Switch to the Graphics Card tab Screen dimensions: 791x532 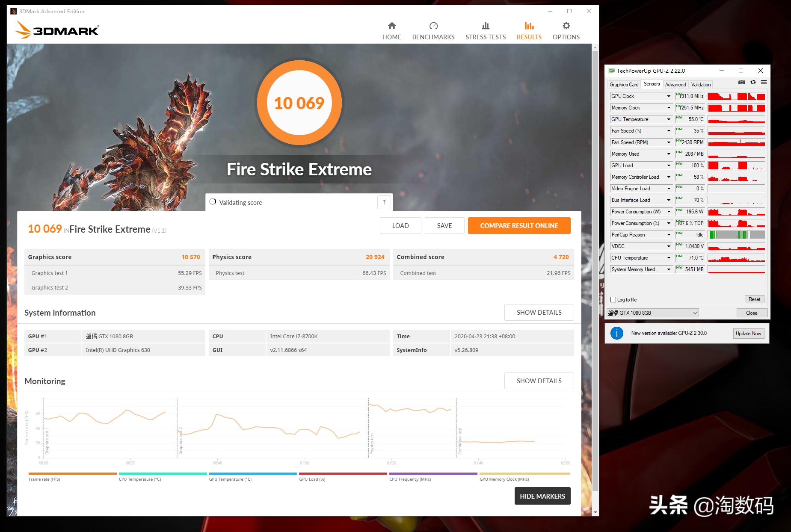click(x=624, y=85)
